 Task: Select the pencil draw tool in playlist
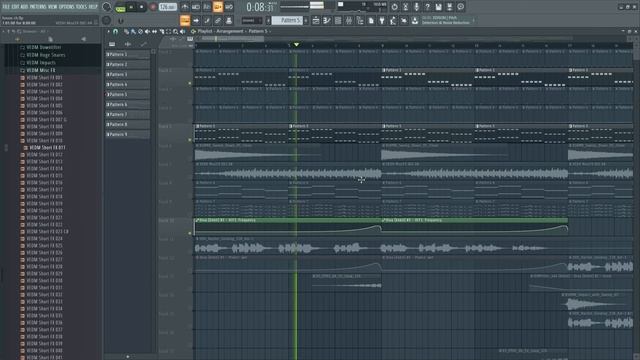point(126,31)
